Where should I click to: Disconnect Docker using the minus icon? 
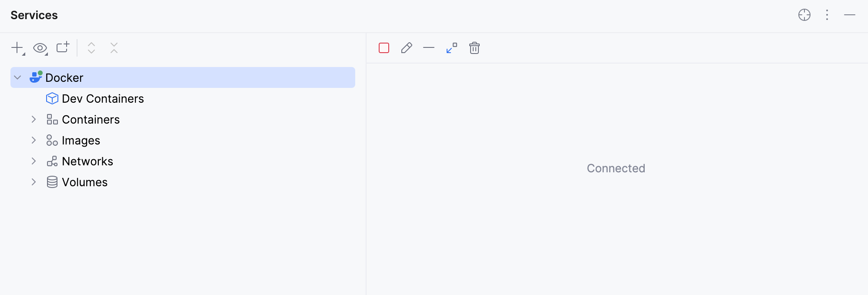coord(429,48)
